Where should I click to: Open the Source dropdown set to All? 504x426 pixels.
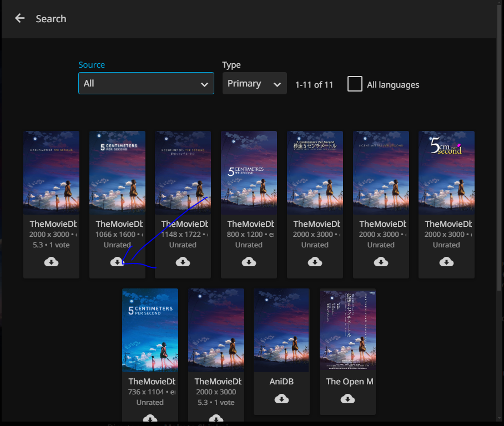pos(146,83)
